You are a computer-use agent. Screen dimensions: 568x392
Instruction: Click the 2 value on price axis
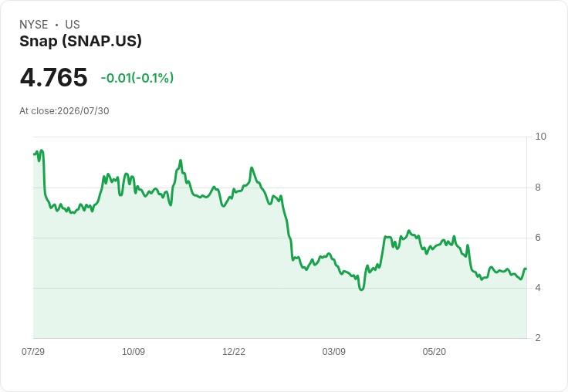point(538,338)
